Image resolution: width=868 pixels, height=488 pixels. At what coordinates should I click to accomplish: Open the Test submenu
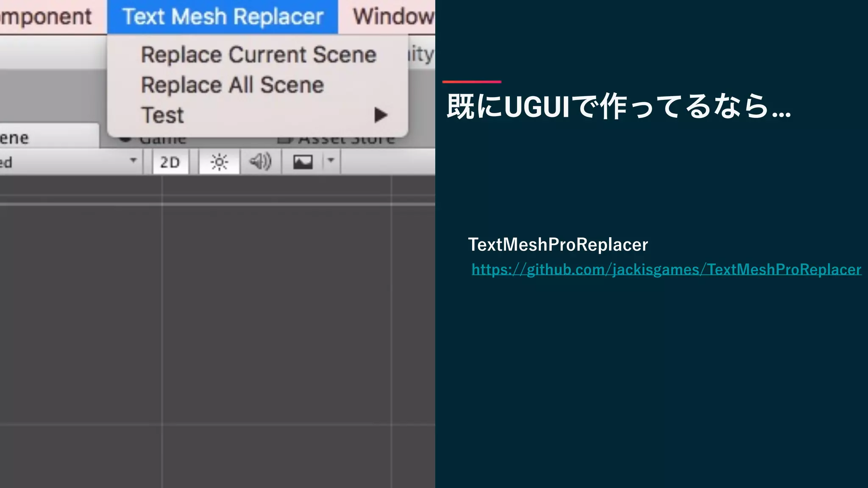pyautogui.click(x=259, y=115)
